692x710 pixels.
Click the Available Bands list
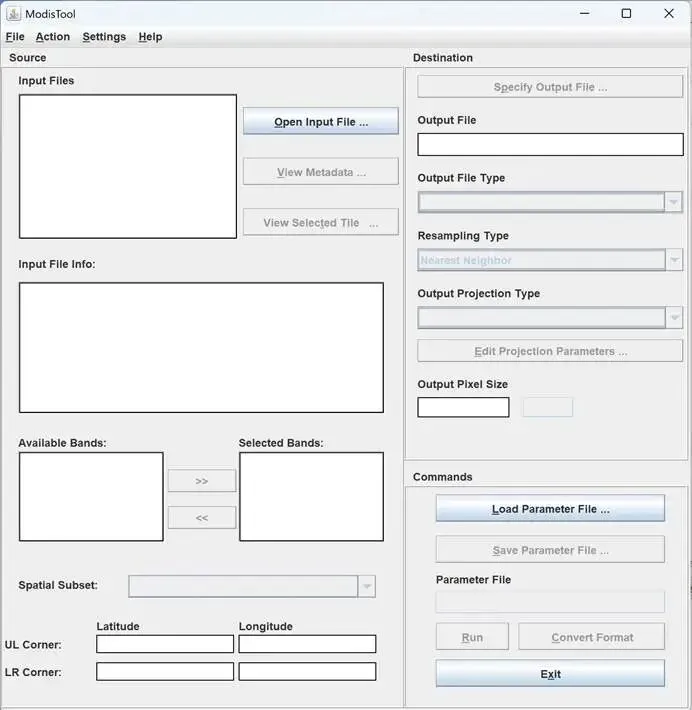[x=91, y=496]
